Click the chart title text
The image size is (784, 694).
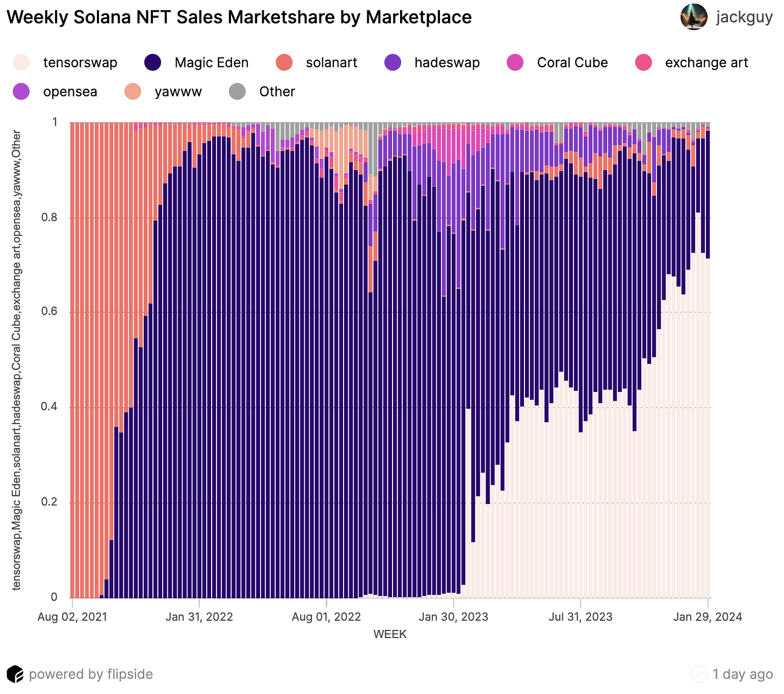click(x=239, y=17)
